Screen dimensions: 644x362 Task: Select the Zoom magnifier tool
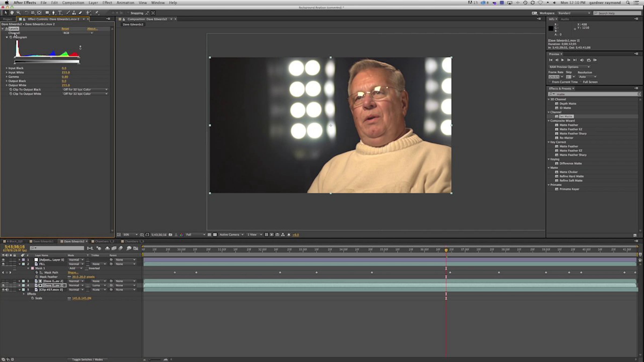(x=19, y=13)
